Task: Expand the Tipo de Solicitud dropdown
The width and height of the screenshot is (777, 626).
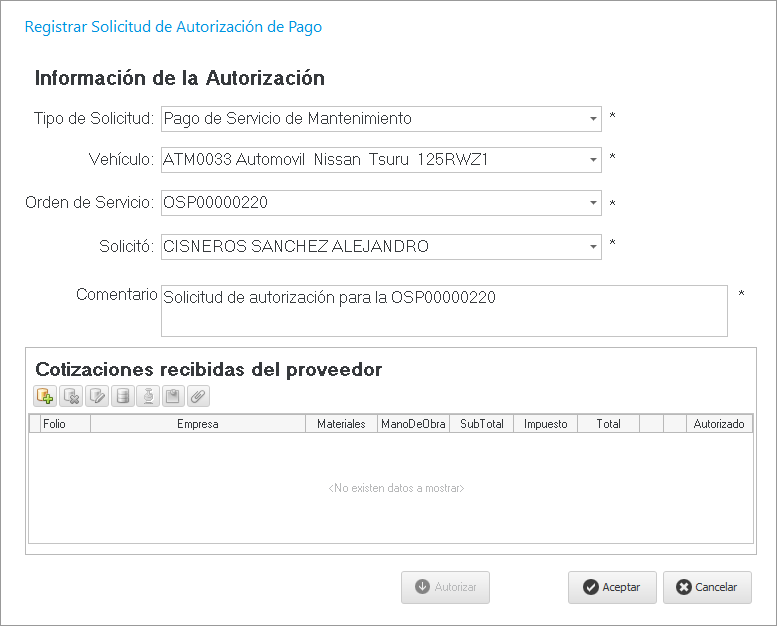Action: pos(592,119)
